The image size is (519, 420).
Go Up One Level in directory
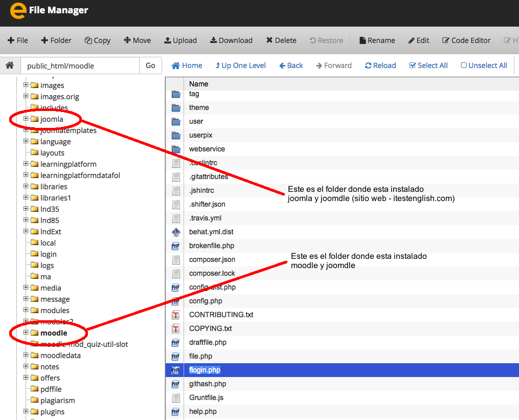pyautogui.click(x=240, y=65)
